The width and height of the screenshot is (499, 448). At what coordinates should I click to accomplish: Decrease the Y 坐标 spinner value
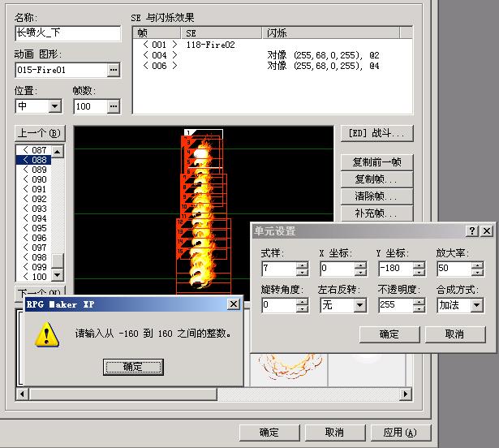pyautogui.click(x=419, y=272)
